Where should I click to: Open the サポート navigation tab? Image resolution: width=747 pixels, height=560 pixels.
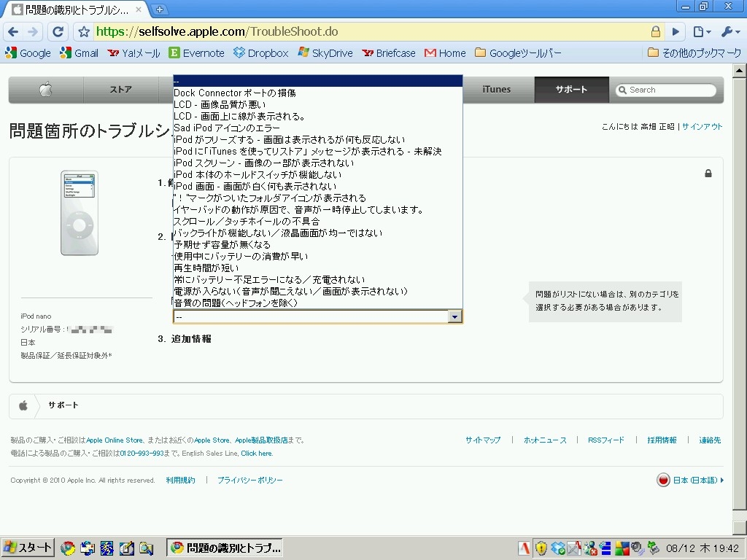[x=570, y=90]
